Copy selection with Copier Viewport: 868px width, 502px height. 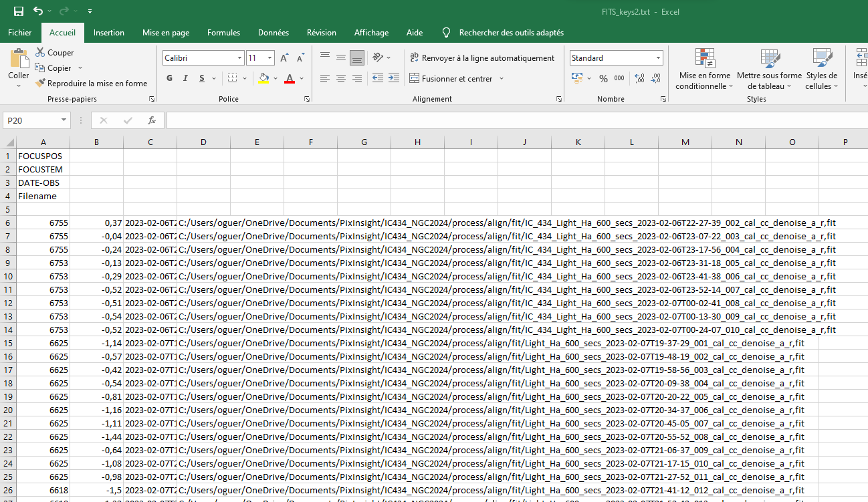click(x=53, y=68)
